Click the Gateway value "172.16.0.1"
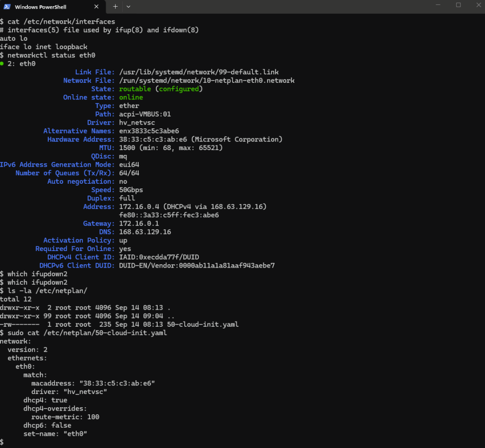Image resolution: width=485 pixels, height=448 pixels. (139, 224)
